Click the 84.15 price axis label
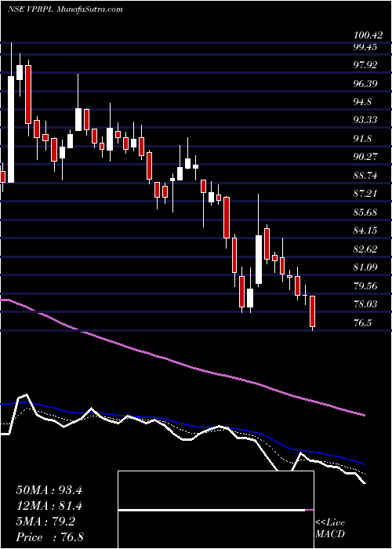The width and height of the screenshot is (392, 549). click(365, 231)
